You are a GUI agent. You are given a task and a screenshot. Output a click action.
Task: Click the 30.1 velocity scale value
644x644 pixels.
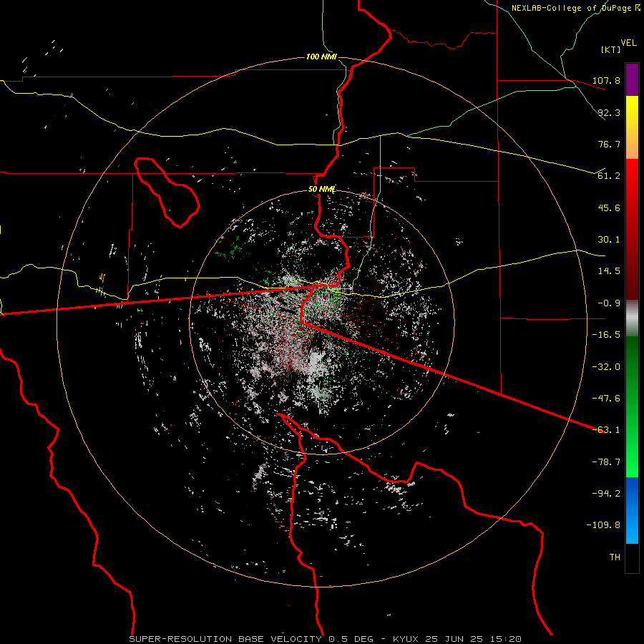click(x=609, y=240)
